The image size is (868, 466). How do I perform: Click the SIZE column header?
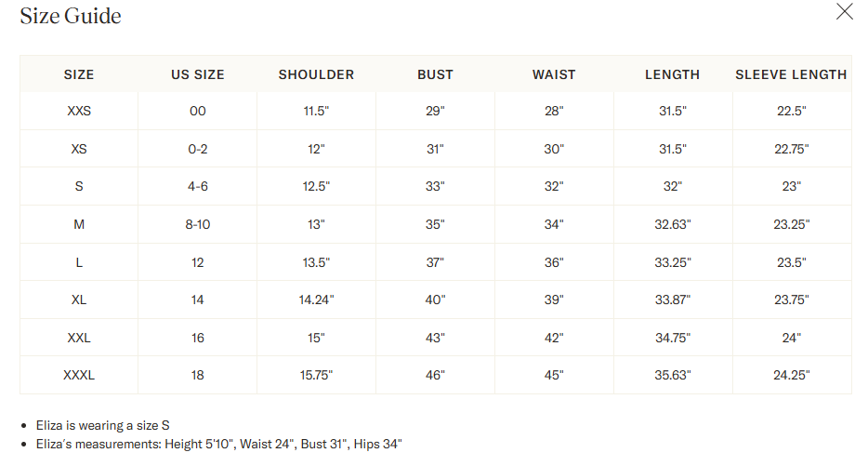(79, 74)
